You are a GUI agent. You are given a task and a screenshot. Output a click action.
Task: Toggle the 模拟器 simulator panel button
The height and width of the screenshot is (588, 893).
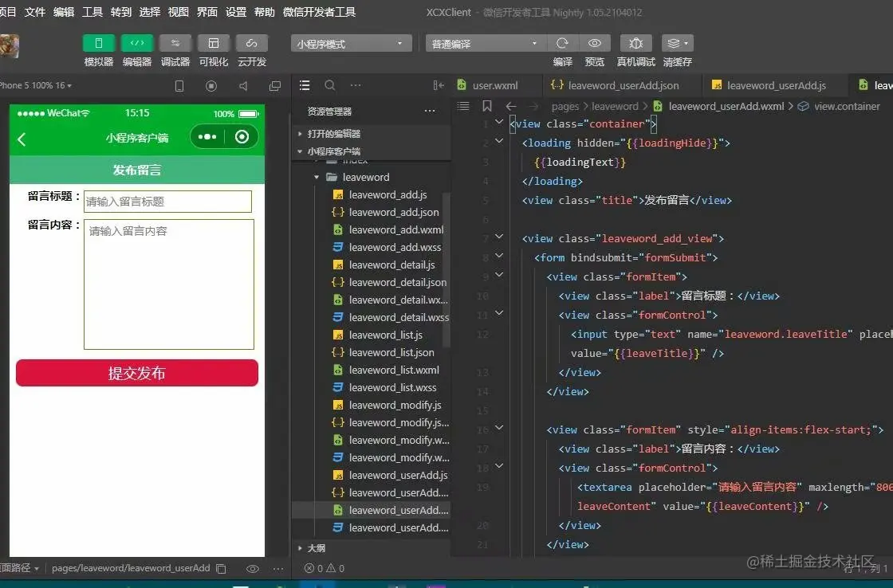tap(99, 43)
